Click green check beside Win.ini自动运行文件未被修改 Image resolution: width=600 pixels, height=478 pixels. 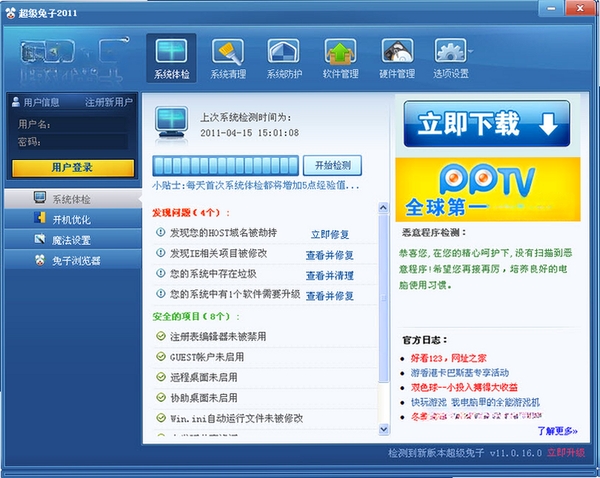161,418
